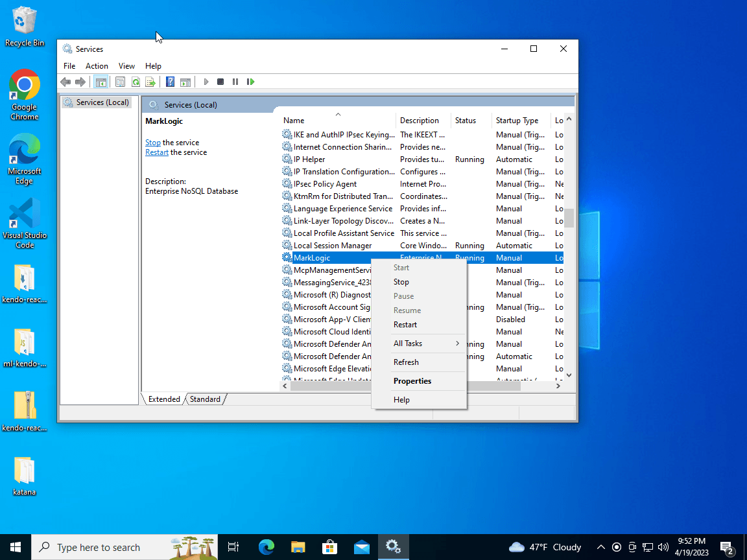This screenshot has height=560, width=747.
Task: Toggle Show/Hide Console Tree icon
Action: pyautogui.click(x=101, y=82)
